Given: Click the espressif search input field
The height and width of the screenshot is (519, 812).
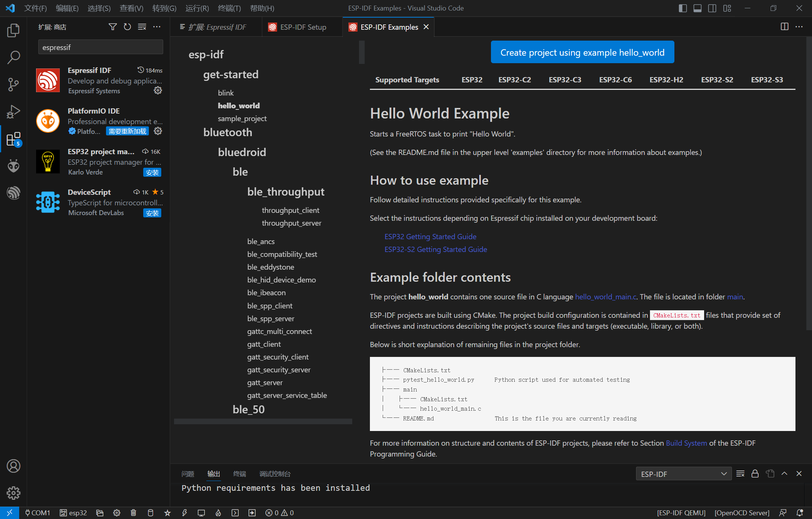Looking at the screenshot, I should (x=101, y=47).
